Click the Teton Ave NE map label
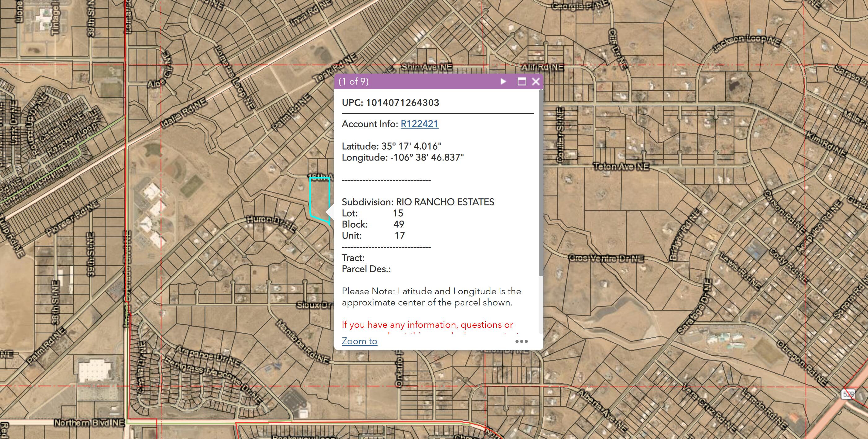The width and height of the screenshot is (868, 439). tap(621, 166)
